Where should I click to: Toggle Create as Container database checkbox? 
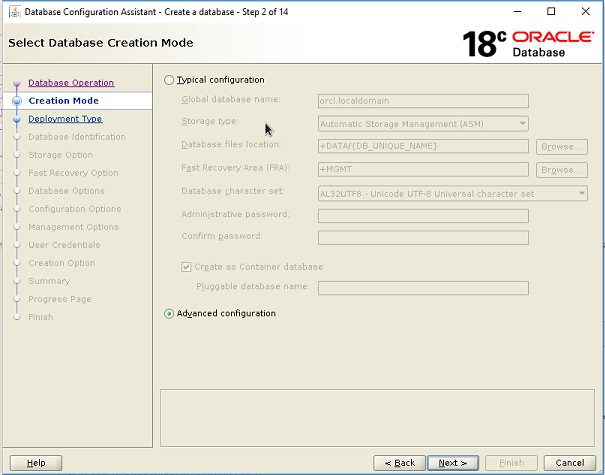pos(186,267)
